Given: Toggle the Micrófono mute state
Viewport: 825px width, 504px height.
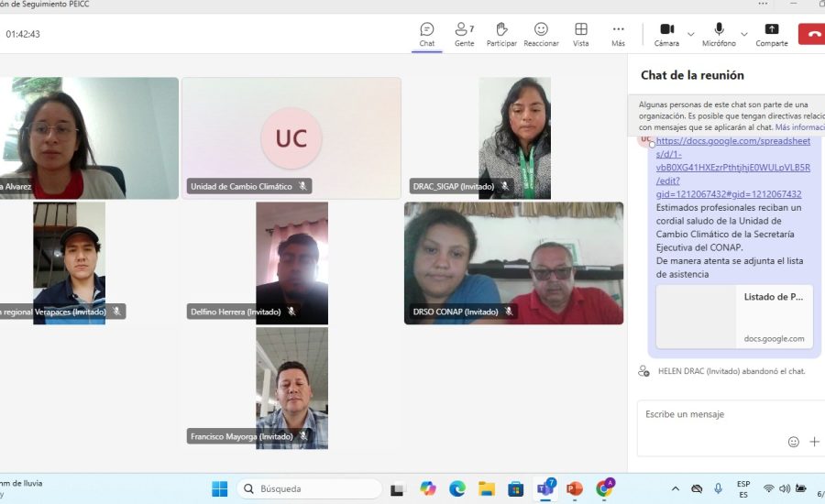Looking at the screenshot, I should tap(719, 34).
